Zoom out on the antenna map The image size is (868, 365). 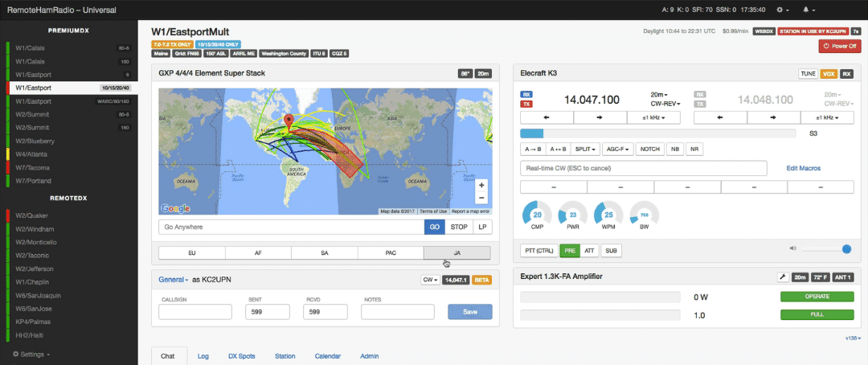coord(481,197)
